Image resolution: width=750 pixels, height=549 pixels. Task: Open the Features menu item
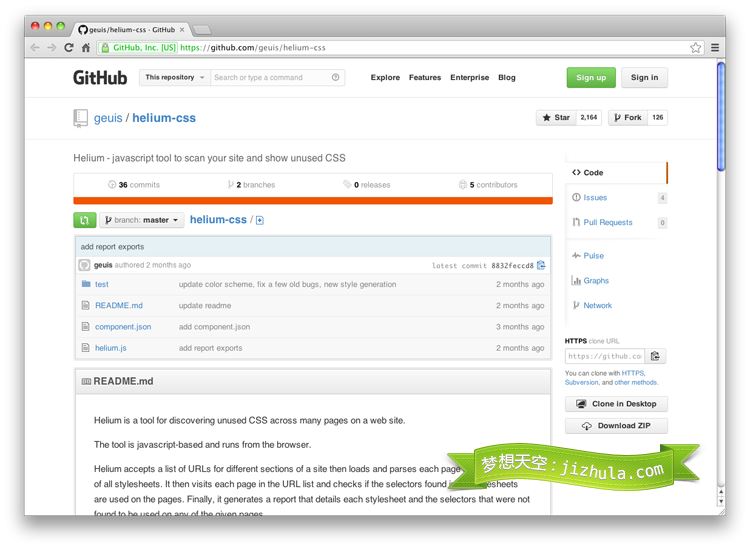[425, 77]
